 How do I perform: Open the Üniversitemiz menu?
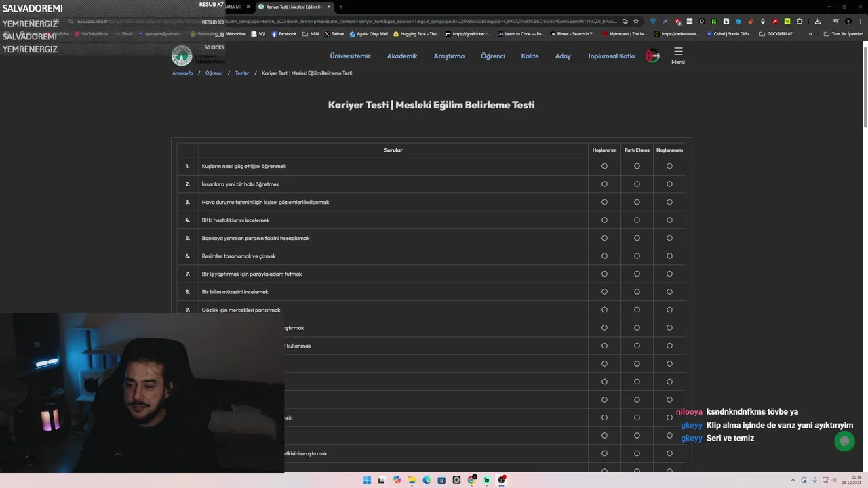tap(350, 56)
